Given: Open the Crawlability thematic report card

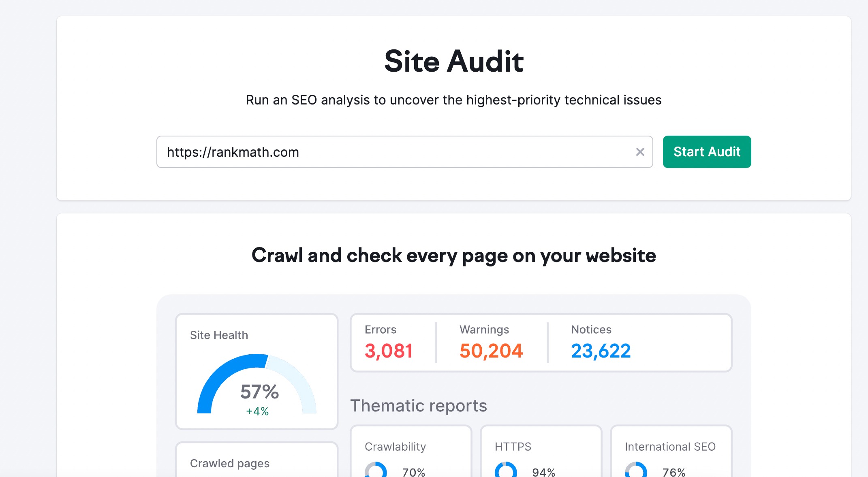Looking at the screenshot, I should (x=411, y=451).
